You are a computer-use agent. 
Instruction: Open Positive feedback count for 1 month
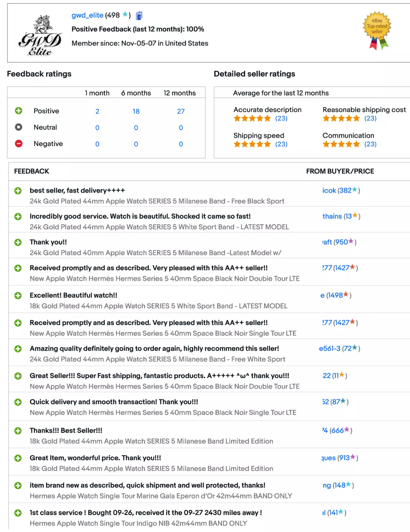click(x=97, y=111)
